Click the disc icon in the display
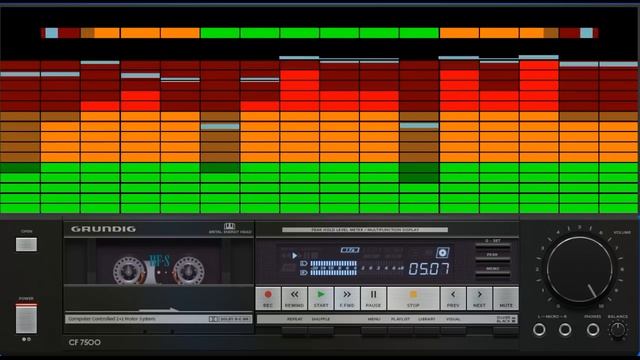The width and height of the screenshot is (640, 360). (x=442, y=253)
